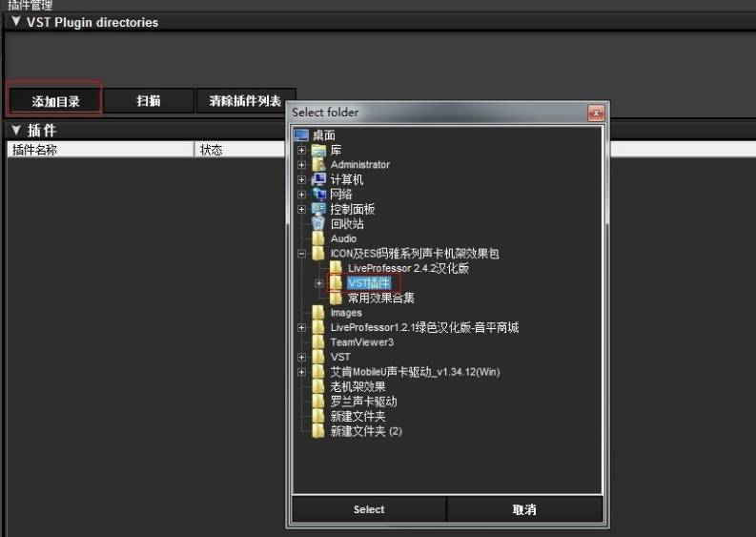Select 新建文件夹 (2) folder label
756x537 pixels.
pos(366,431)
